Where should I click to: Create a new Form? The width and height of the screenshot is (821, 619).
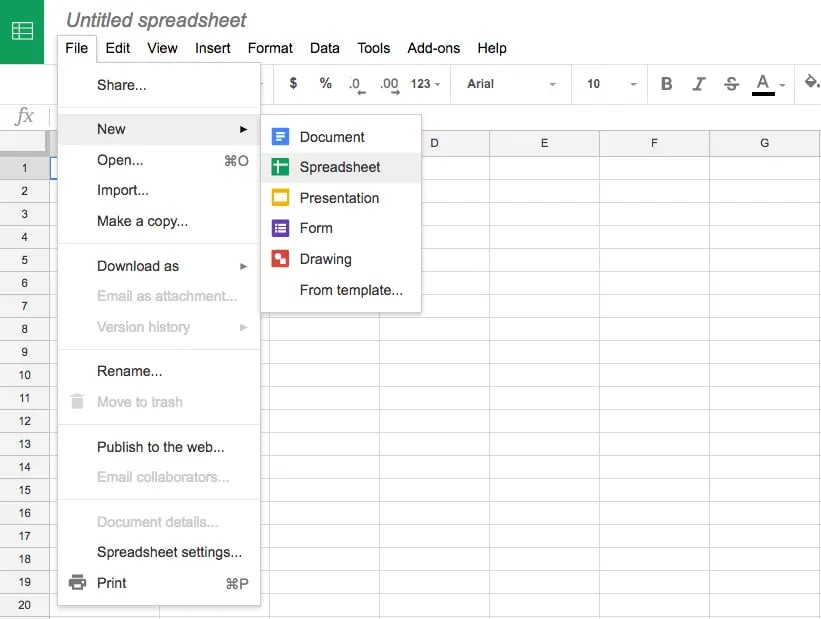(341, 228)
